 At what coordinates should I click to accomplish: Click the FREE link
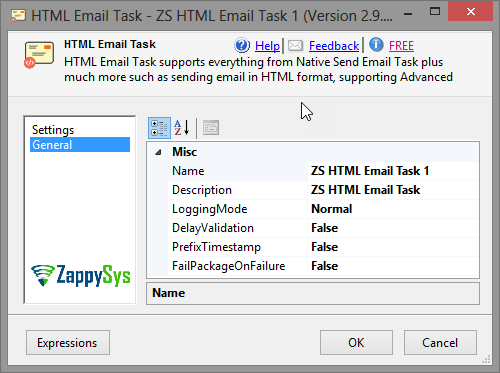coord(401,46)
